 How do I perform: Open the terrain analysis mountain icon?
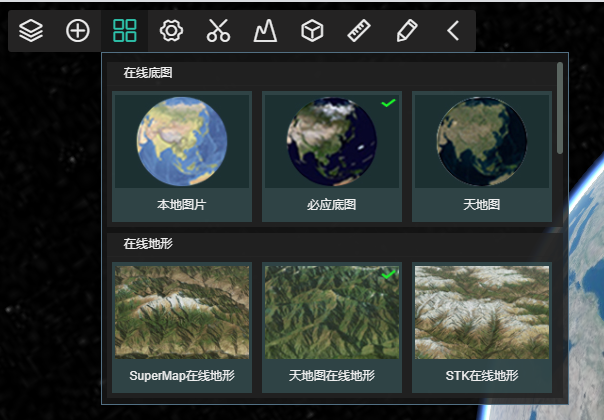(265, 30)
